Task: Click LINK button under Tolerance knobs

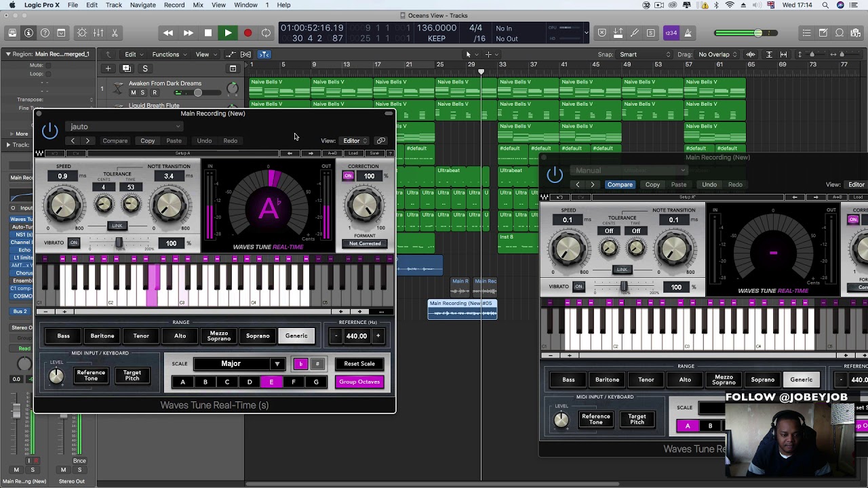Action: (x=117, y=226)
